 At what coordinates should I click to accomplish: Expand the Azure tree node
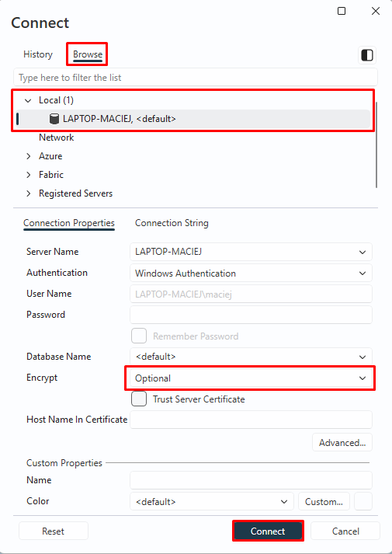coord(29,156)
